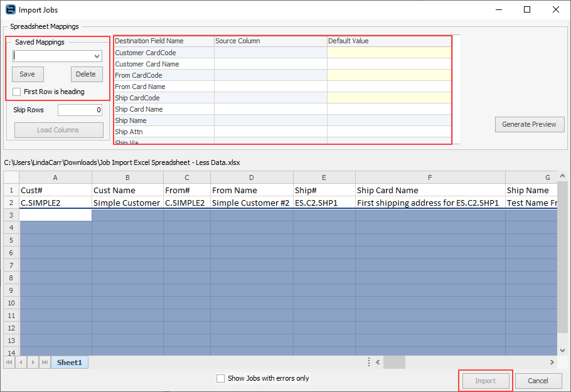
Task: Go to last sheet navigation arrow
Action: click(45, 362)
